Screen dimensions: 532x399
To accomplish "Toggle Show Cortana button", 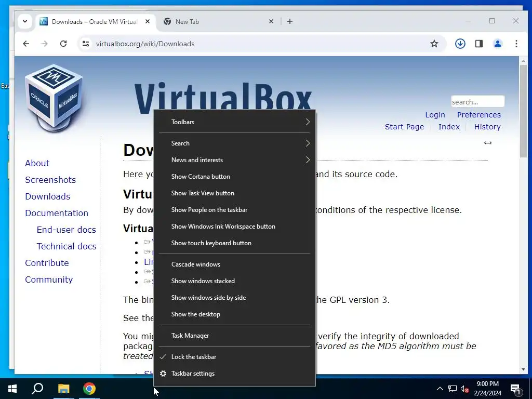I will (x=234, y=177).
